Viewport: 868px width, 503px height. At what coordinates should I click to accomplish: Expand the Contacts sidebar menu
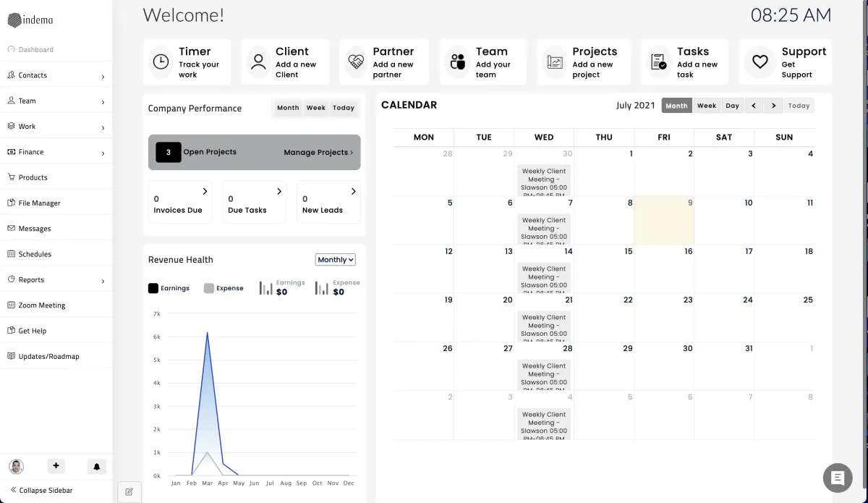(56, 75)
